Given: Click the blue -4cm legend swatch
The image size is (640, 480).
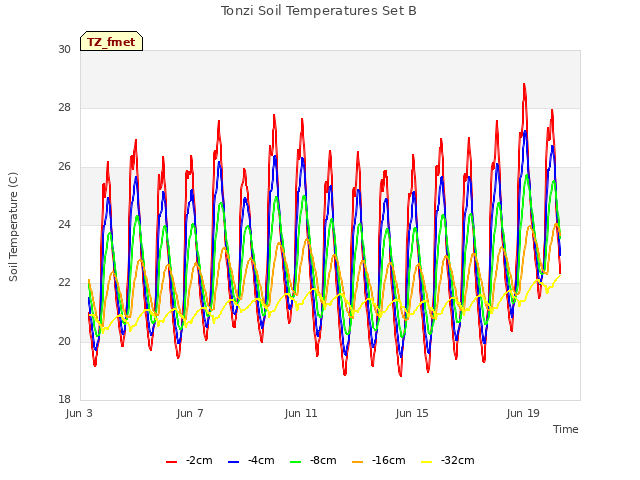Looking at the screenshot, I should click(233, 462).
